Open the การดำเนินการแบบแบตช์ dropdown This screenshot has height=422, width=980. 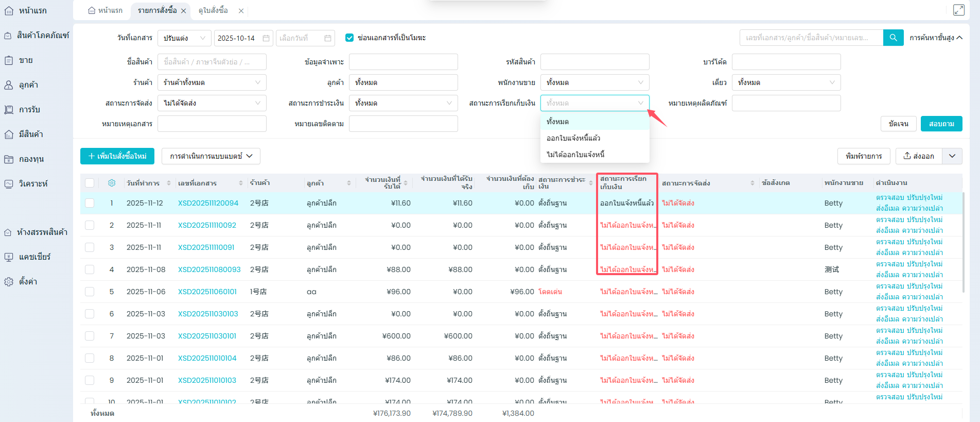(211, 156)
